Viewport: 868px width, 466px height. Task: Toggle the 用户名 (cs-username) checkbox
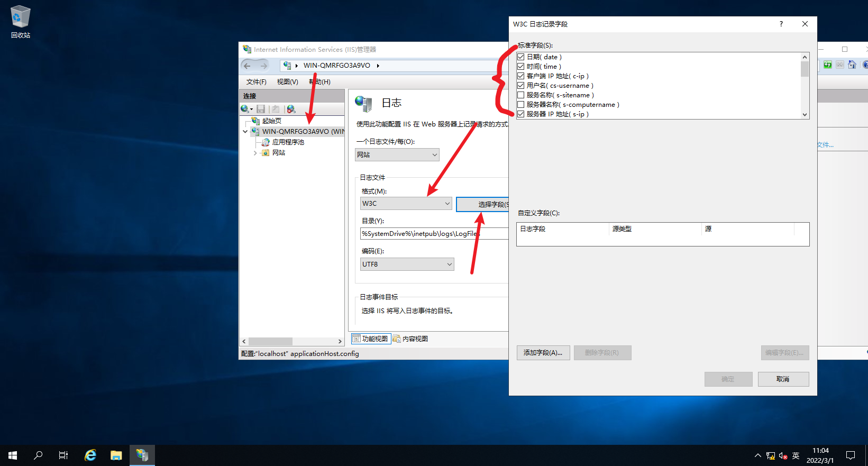pos(521,86)
